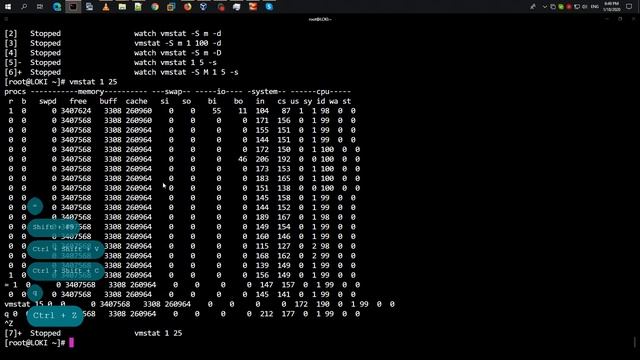The height and width of the screenshot is (360, 640).
Task: Click the '[7]+ Stopped' job line
Action: 93,333
